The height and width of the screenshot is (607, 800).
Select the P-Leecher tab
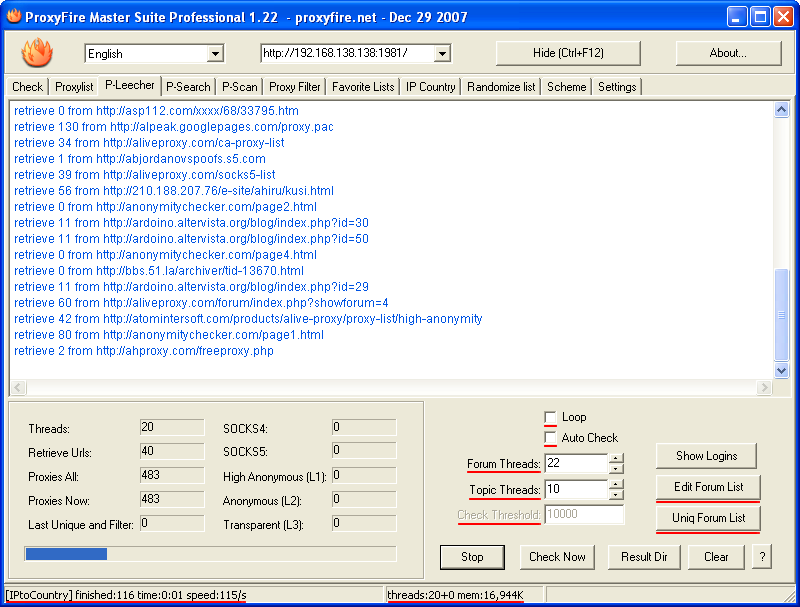click(x=130, y=85)
